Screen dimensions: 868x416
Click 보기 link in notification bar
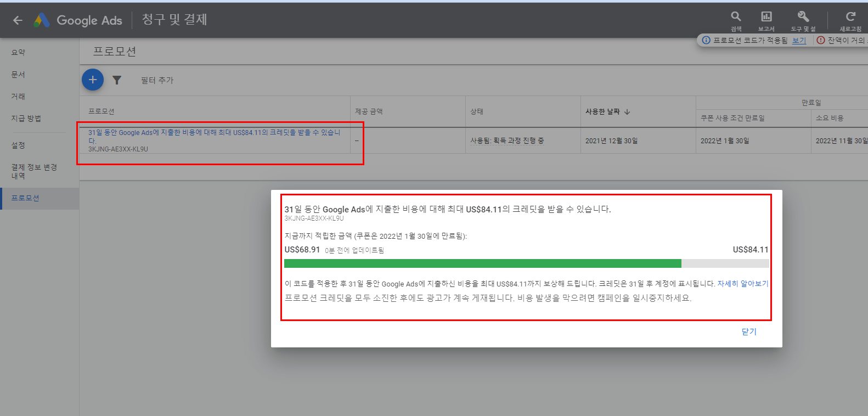point(799,40)
